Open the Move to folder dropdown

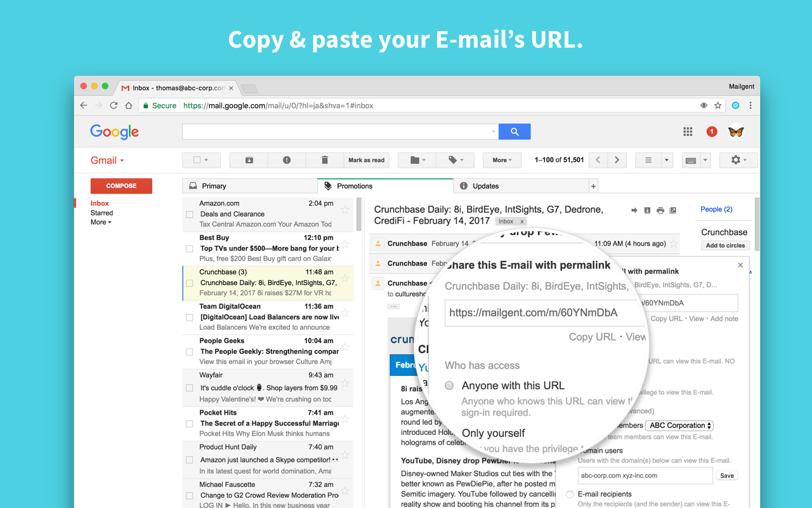point(417,160)
